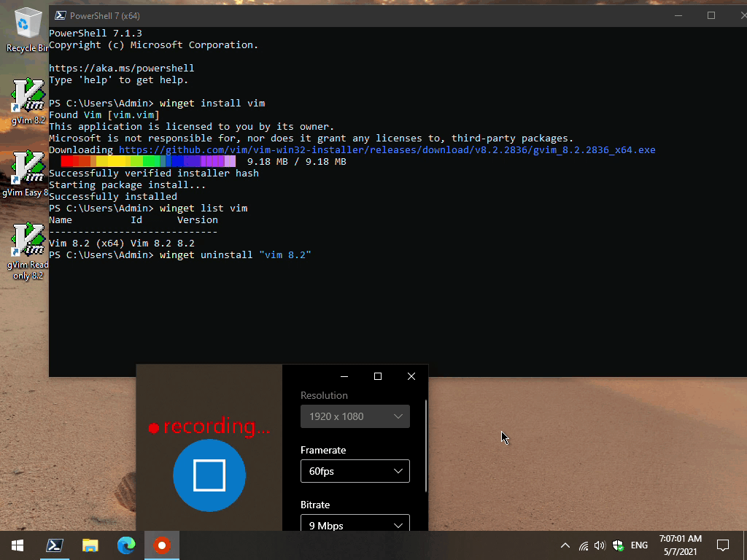Image resolution: width=747 pixels, height=560 pixels.
Task: Click the PowerShell window title bar icon
Action: 60,16
